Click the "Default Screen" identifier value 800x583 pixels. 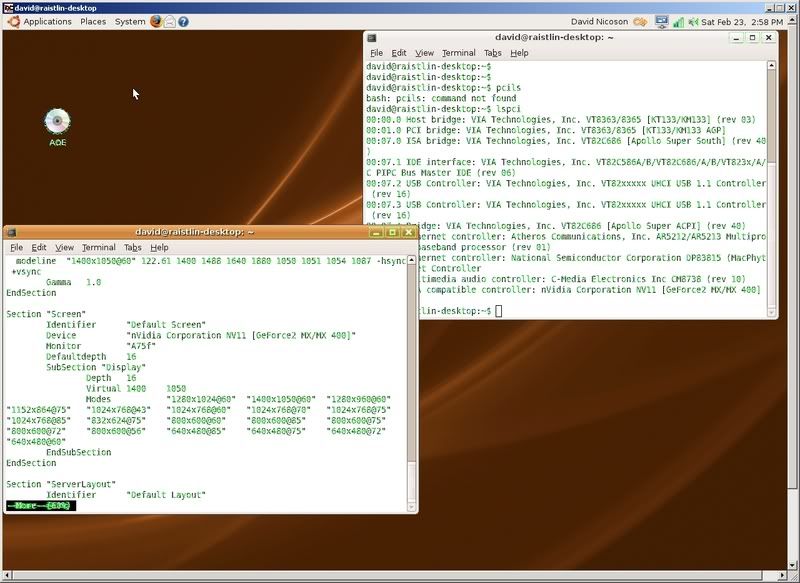tap(166, 325)
